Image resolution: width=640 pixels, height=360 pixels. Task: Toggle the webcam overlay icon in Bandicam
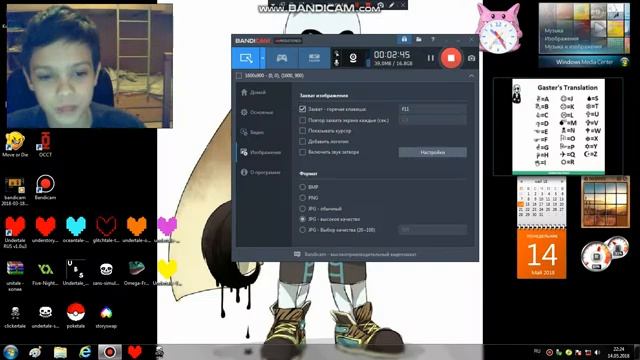pos(353,58)
